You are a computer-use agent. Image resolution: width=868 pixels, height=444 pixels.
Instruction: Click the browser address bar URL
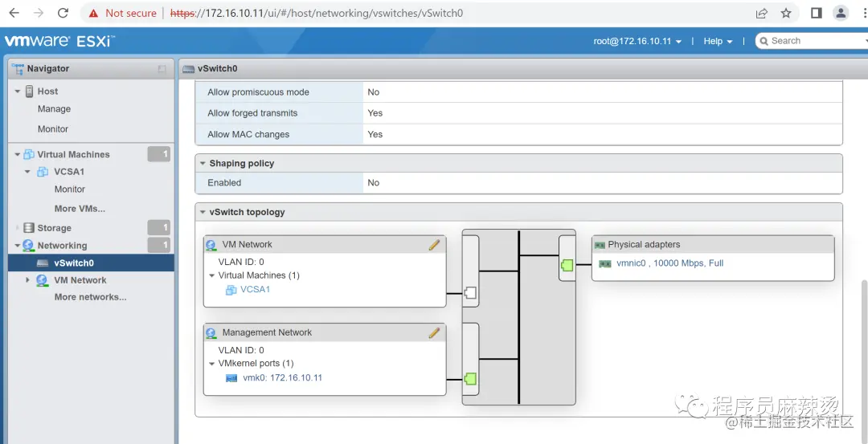click(317, 14)
